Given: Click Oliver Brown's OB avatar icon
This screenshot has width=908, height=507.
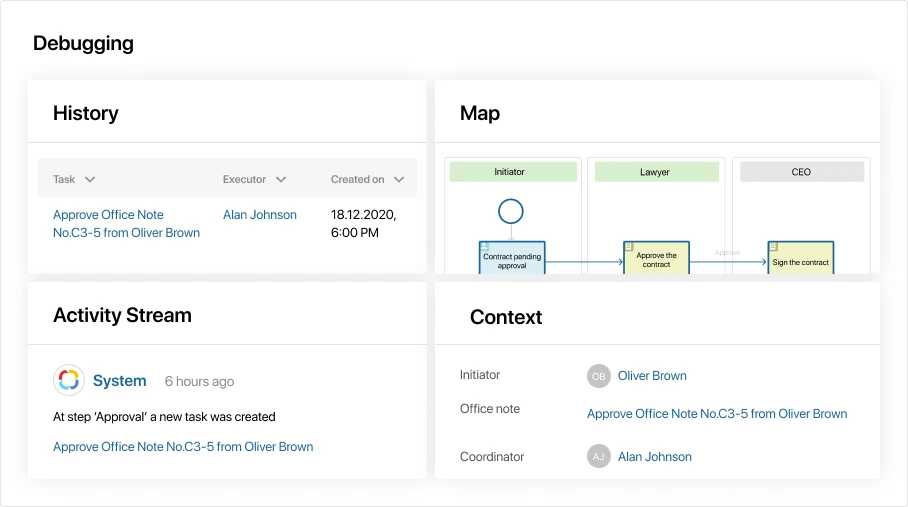Looking at the screenshot, I should [x=598, y=376].
